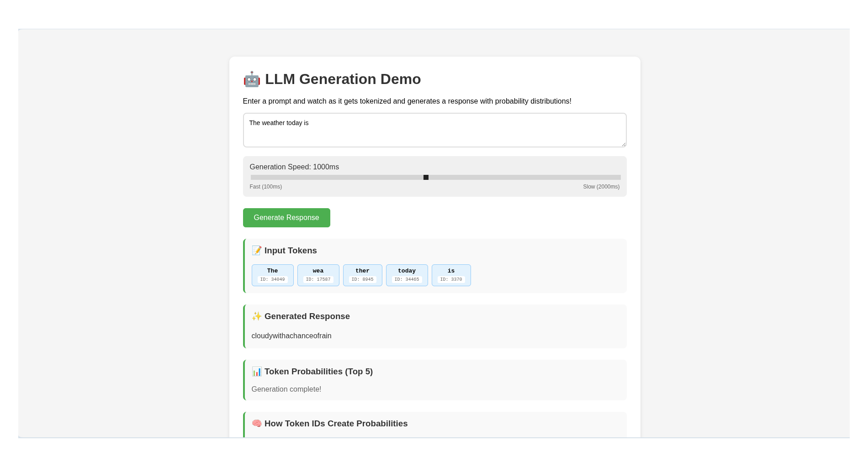Select the "today" input token chip

[407, 275]
